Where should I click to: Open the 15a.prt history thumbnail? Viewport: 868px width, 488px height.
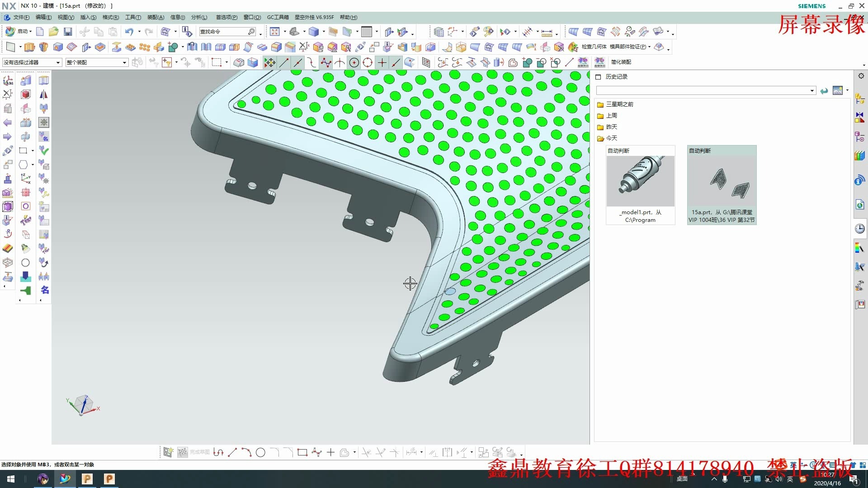pos(722,185)
